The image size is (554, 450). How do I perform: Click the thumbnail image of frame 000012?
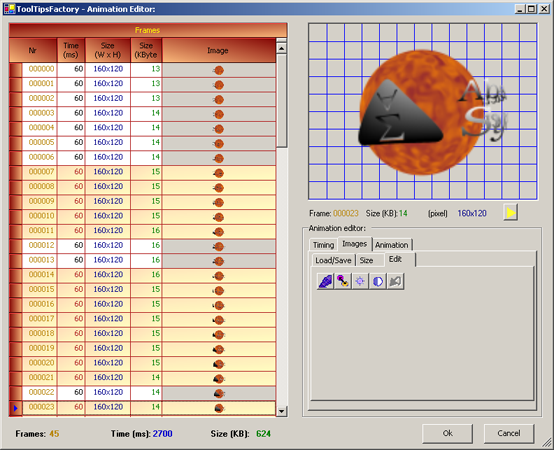point(219,247)
